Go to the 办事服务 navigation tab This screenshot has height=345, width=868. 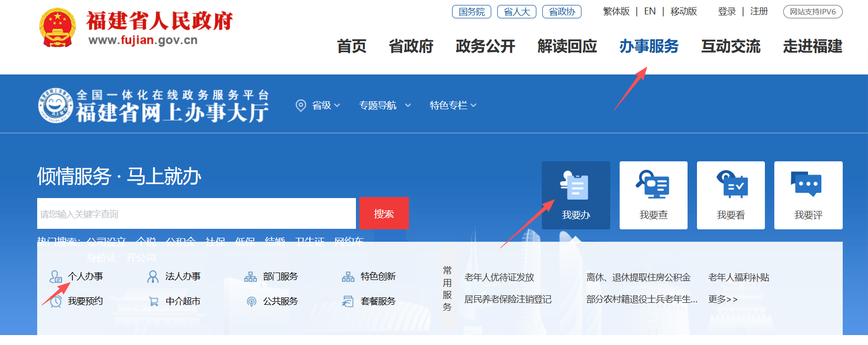click(648, 46)
